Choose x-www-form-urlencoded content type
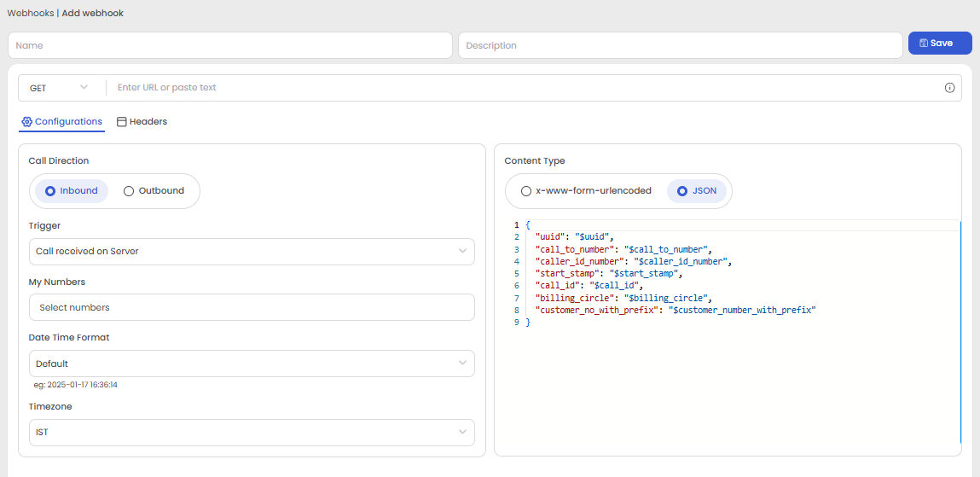The image size is (980, 477). 586,190
